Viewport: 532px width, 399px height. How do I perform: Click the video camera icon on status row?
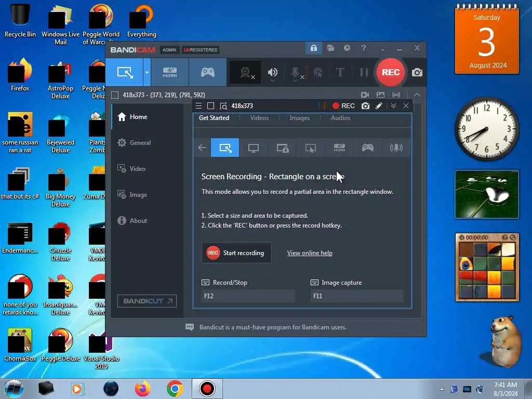pos(365,95)
